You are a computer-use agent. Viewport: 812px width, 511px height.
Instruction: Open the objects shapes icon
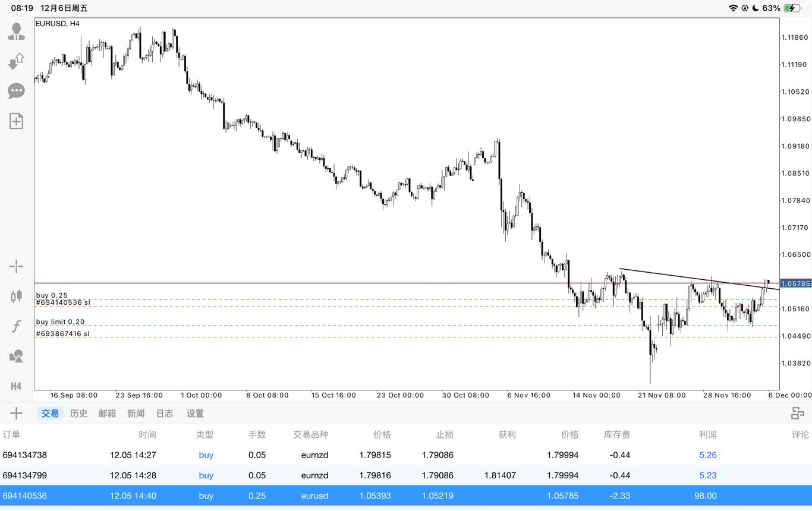point(16,356)
